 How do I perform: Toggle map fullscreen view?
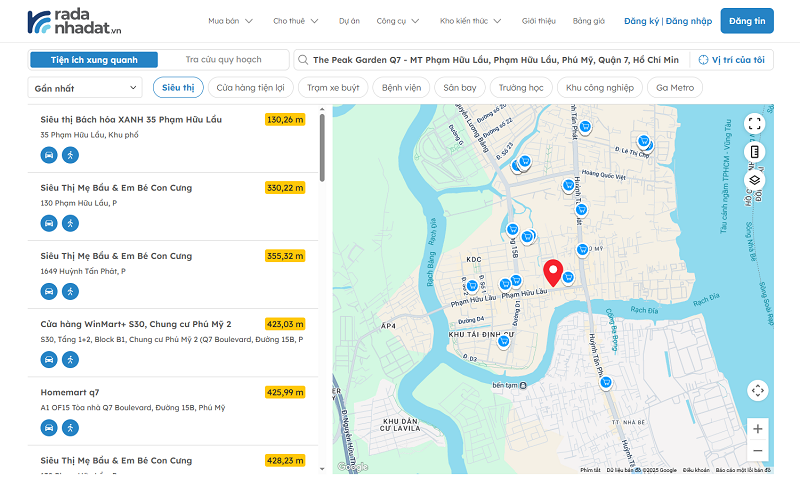[x=755, y=124]
